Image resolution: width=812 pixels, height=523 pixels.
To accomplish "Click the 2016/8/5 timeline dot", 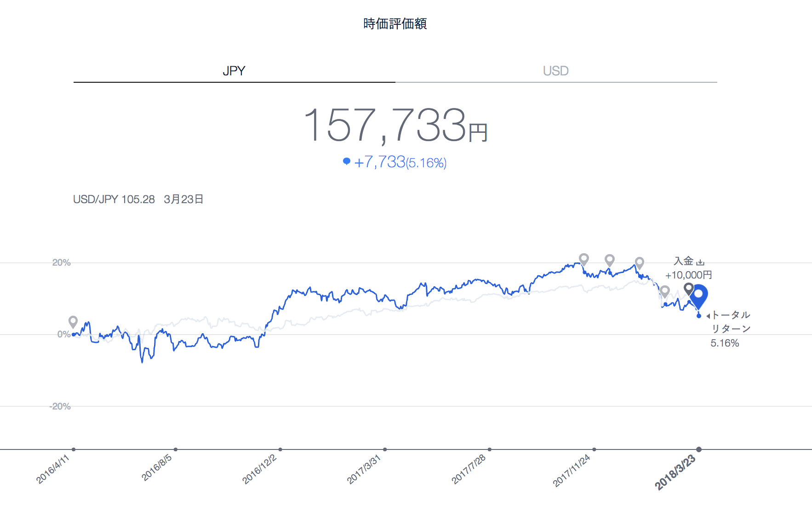I will click(176, 449).
